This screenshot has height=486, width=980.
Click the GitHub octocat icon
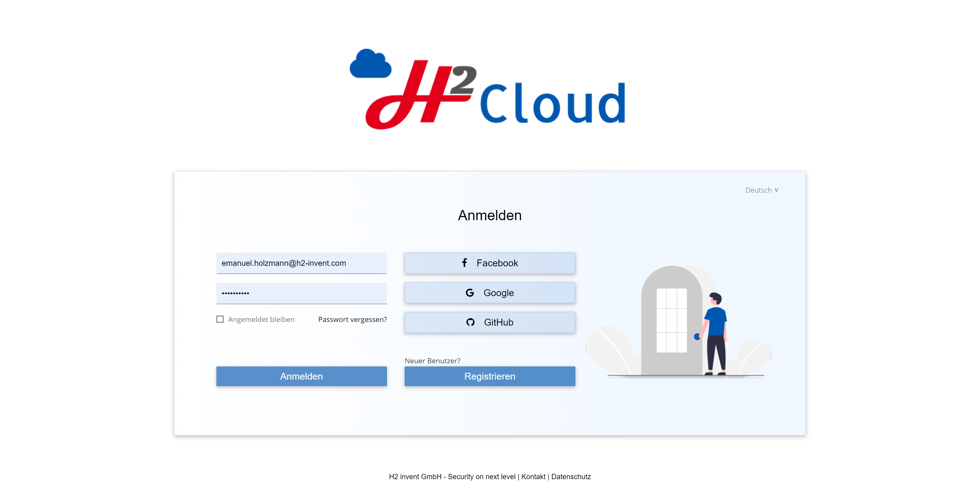[x=470, y=322]
